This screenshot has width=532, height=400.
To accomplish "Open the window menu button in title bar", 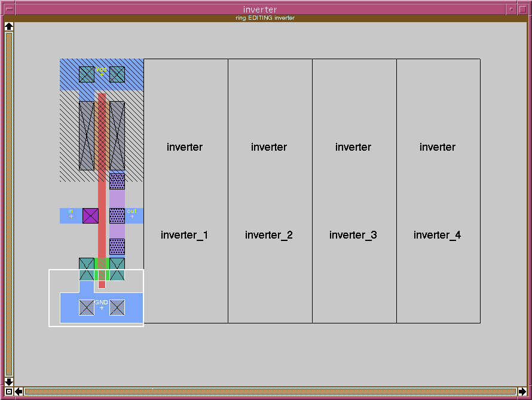I will coord(9,9).
